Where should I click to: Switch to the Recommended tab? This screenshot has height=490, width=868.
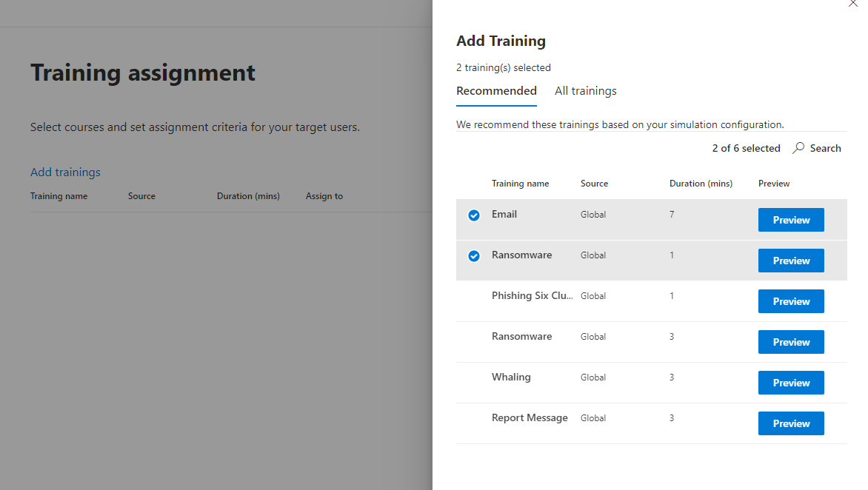(496, 90)
